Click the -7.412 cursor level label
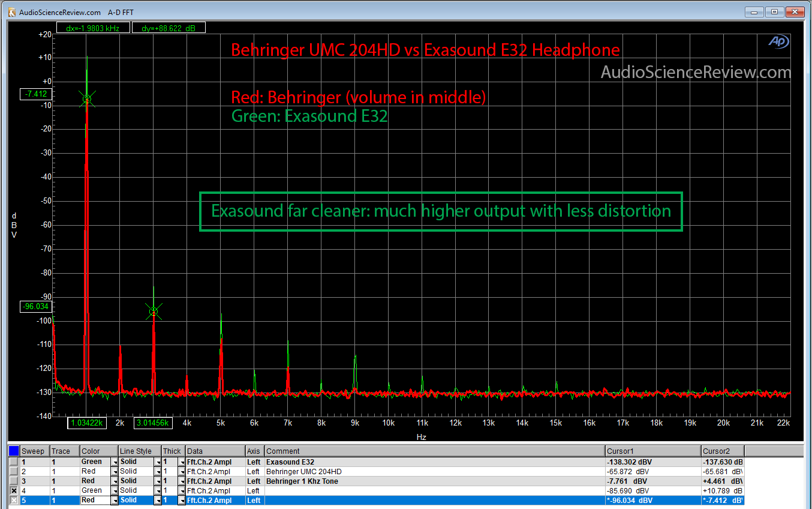Image resolution: width=812 pixels, height=509 pixels. 37,94
